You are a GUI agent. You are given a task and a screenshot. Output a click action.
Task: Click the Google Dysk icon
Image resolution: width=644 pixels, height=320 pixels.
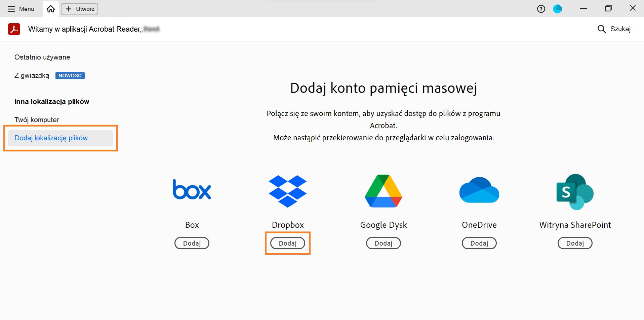(x=383, y=191)
